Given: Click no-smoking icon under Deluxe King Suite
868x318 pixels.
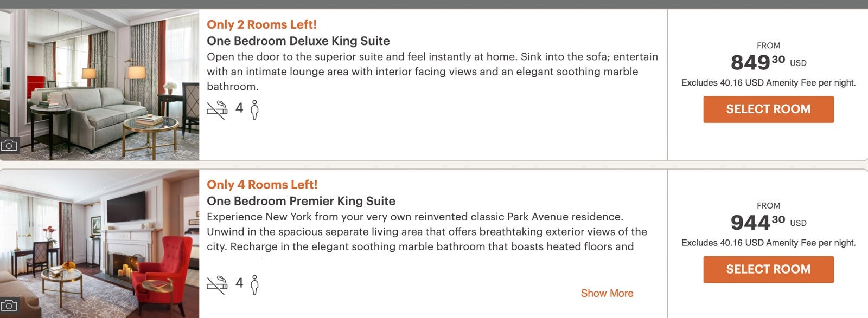Looking at the screenshot, I should point(217,110).
